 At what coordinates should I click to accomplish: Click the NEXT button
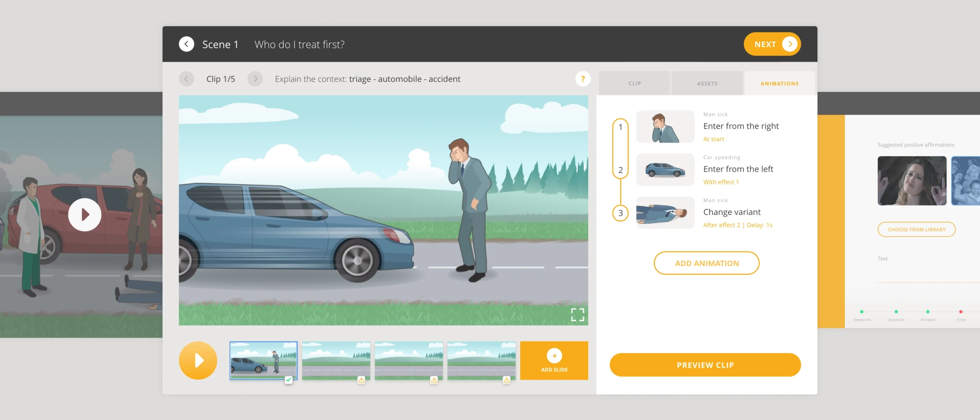(x=772, y=44)
